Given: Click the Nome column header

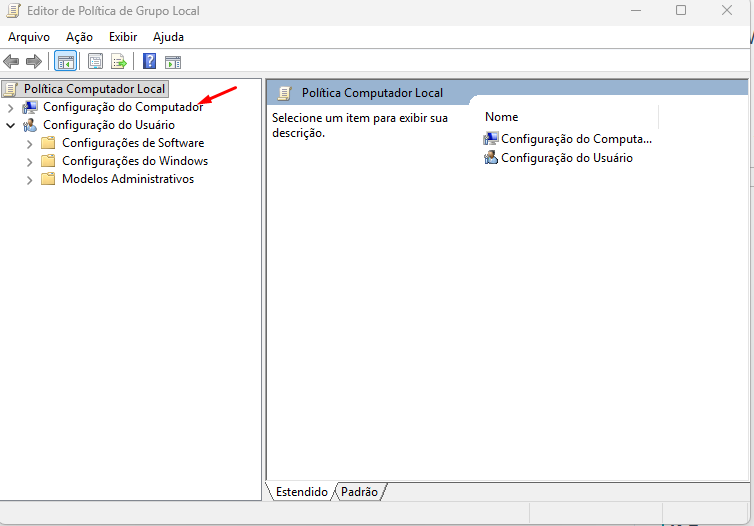Looking at the screenshot, I should pyautogui.click(x=502, y=117).
